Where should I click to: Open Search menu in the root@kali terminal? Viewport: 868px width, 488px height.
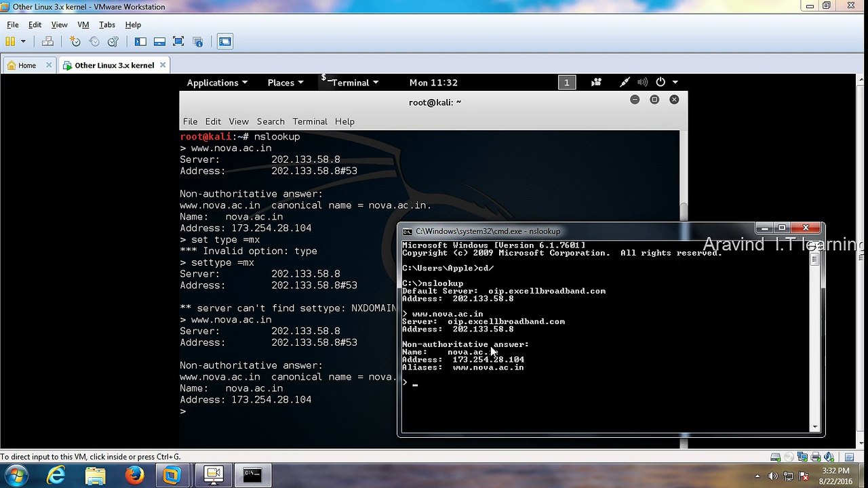tap(271, 121)
